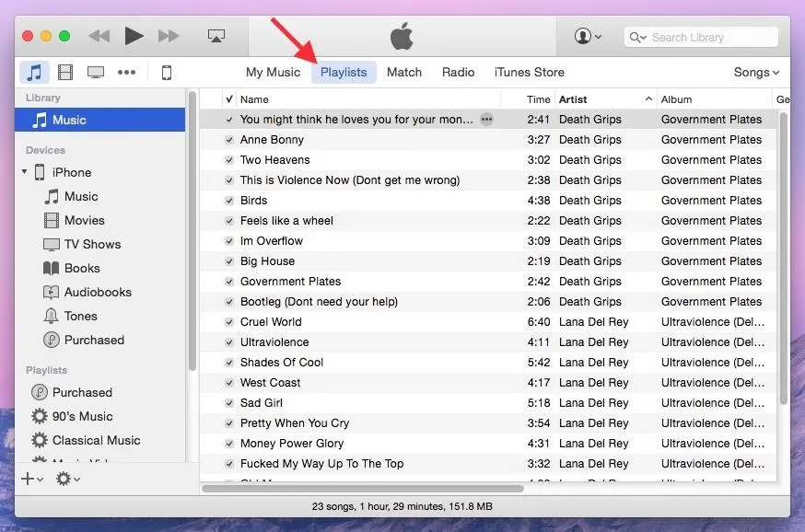The height and width of the screenshot is (532, 805).
Task: Sort by the Name column header
Action: [x=254, y=99]
